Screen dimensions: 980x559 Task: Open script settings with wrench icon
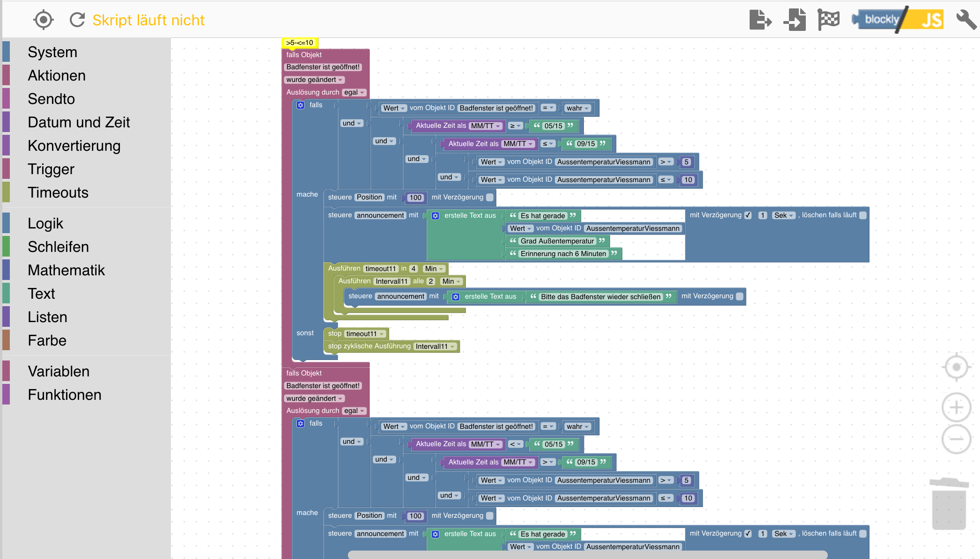[965, 20]
